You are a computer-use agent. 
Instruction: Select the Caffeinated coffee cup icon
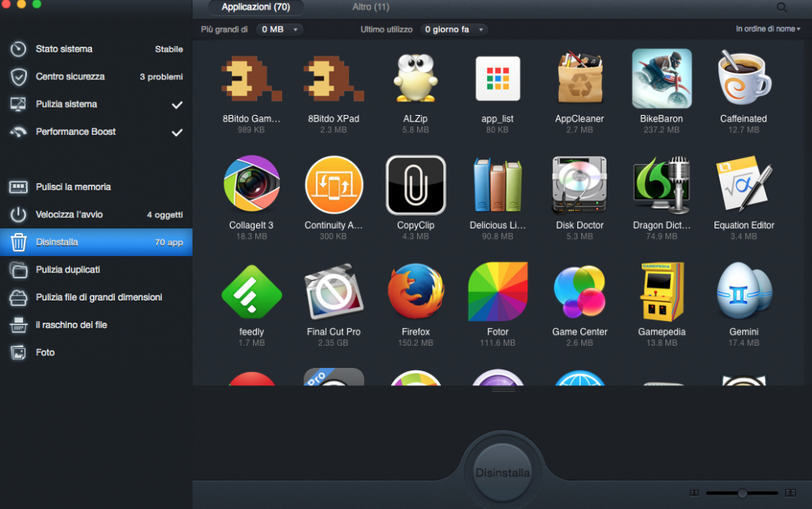point(744,78)
